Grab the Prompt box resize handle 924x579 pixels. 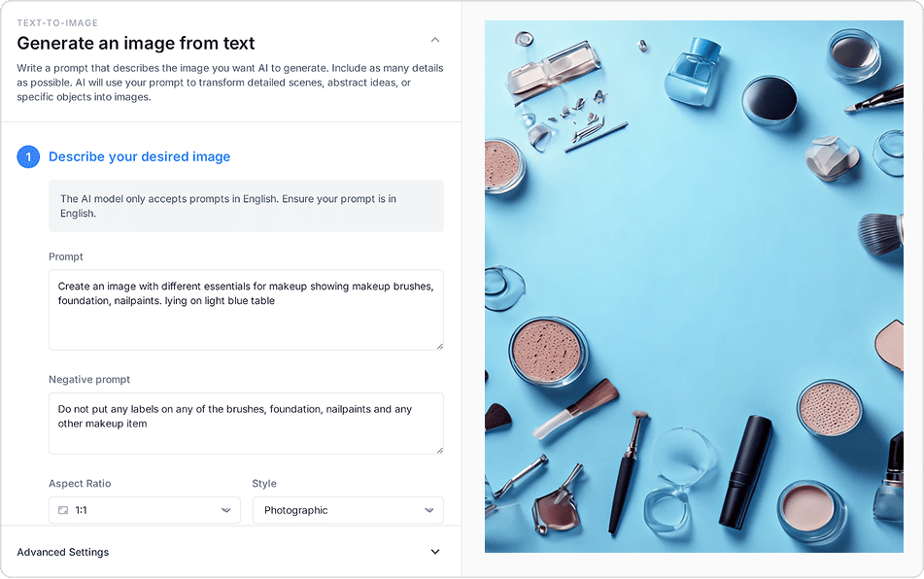tap(439, 345)
